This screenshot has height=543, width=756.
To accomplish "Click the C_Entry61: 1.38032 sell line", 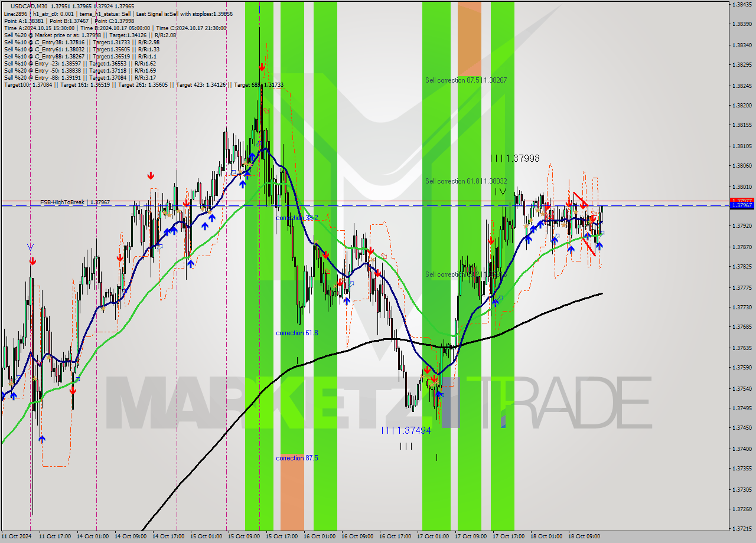I will pos(82,49).
